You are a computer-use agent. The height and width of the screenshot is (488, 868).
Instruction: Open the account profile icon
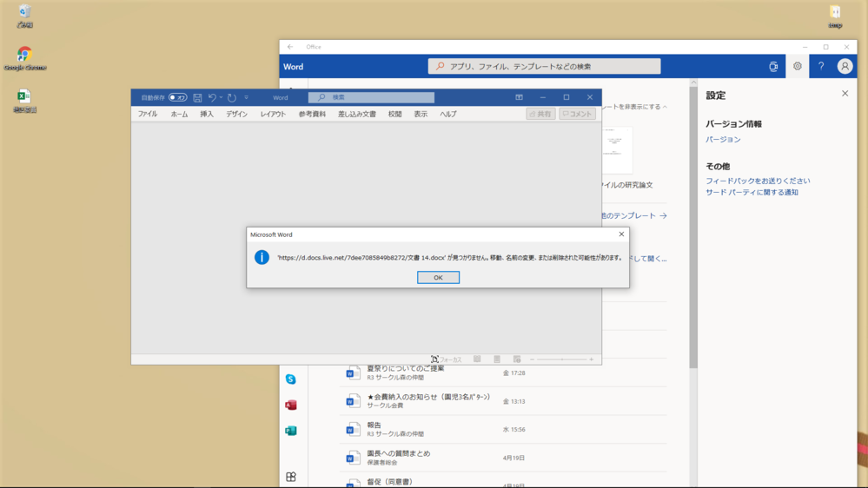click(845, 66)
